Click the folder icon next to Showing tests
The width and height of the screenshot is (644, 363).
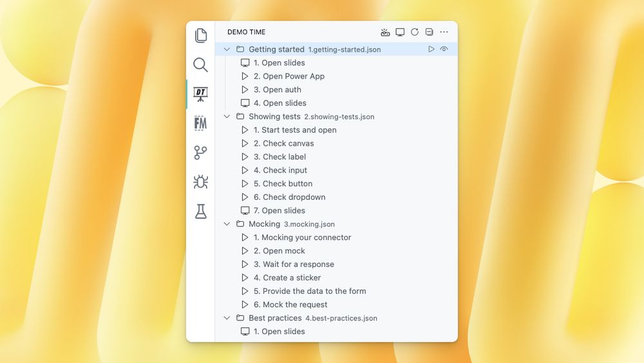point(240,116)
